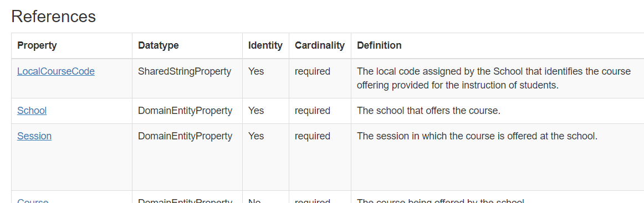Open the Session property link
Image resolution: width=644 pixels, height=203 pixels.
34,136
